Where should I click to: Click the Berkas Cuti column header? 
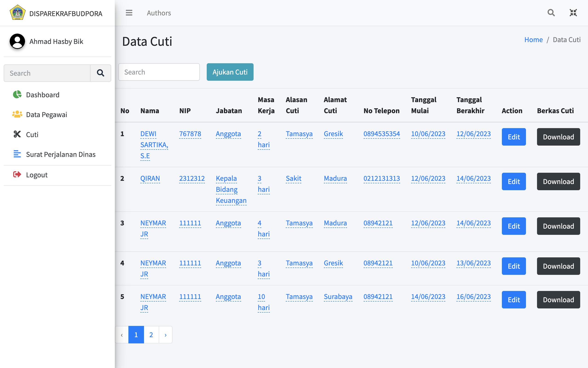[x=555, y=111]
